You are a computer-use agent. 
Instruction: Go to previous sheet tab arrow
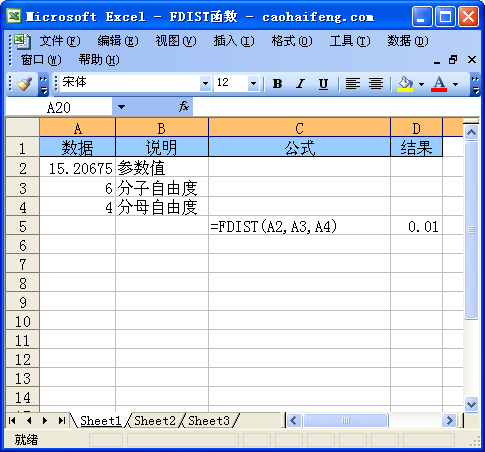[29, 421]
